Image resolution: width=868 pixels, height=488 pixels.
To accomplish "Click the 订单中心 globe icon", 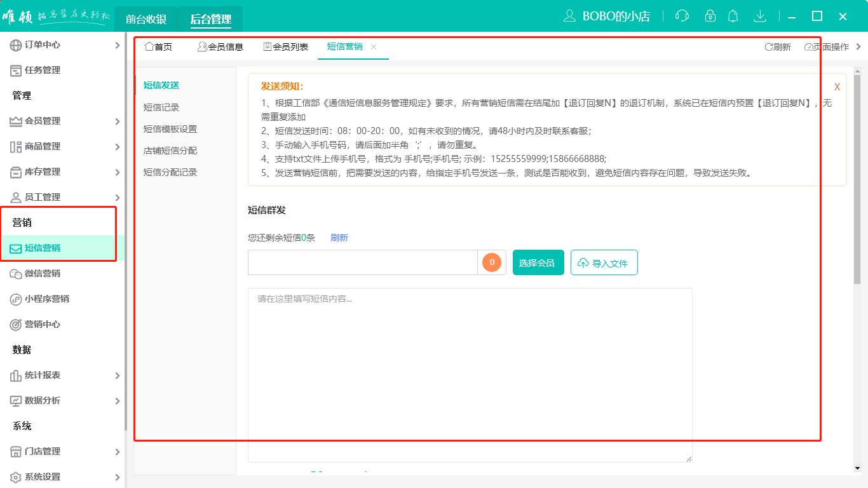I will 16,45.
